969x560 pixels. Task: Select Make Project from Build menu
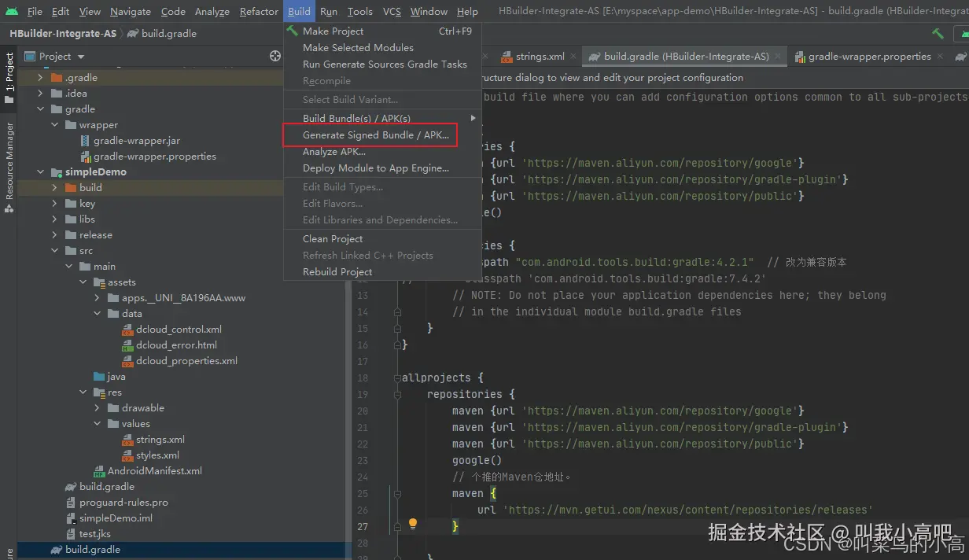point(382,31)
